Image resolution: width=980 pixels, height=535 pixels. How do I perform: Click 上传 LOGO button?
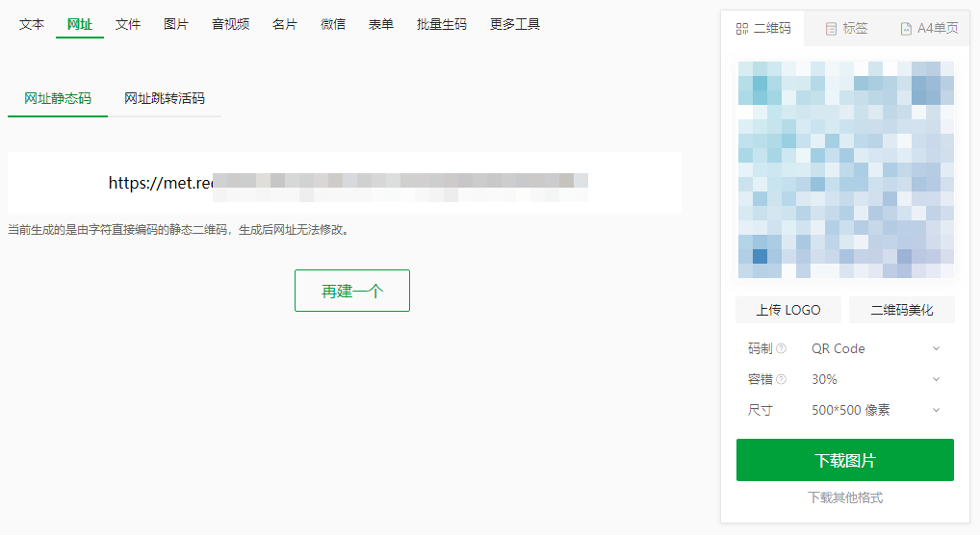788,310
